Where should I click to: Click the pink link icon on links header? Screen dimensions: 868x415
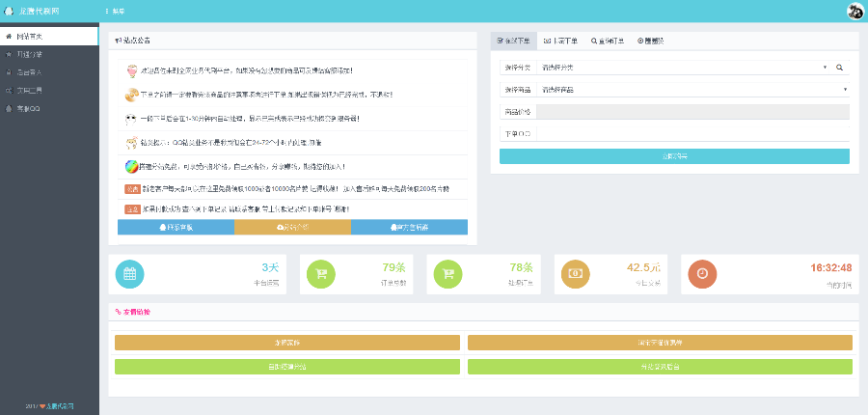coord(118,312)
